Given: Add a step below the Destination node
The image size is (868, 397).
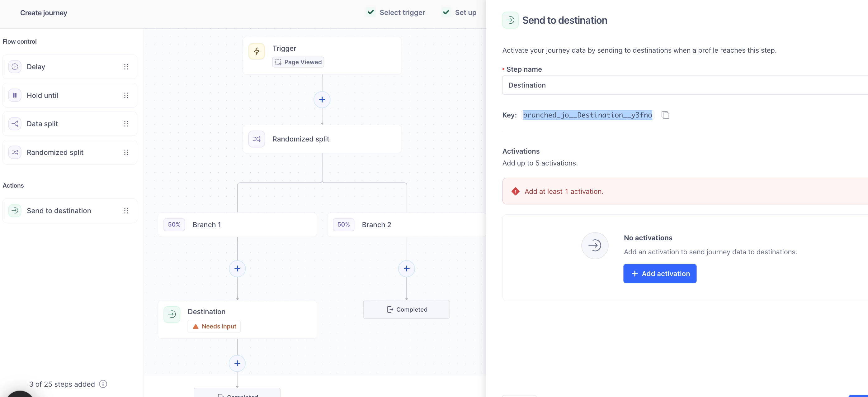Looking at the screenshot, I should coord(238,363).
